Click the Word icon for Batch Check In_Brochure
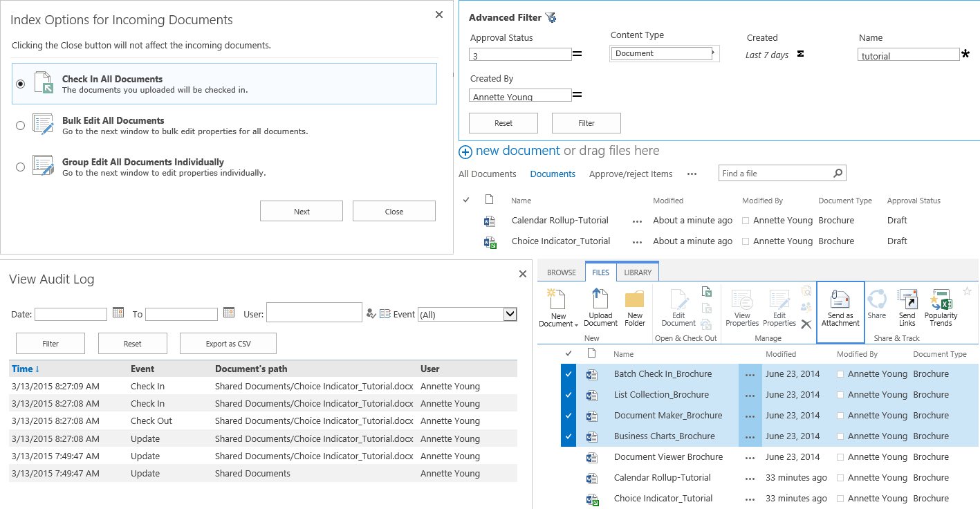The image size is (980, 509). 591,375
